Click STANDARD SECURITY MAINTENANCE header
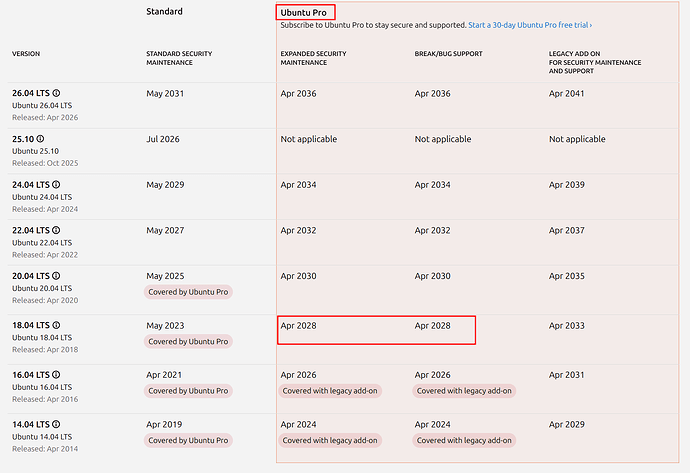Image resolution: width=690 pixels, height=473 pixels. pyautogui.click(x=179, y=58)
